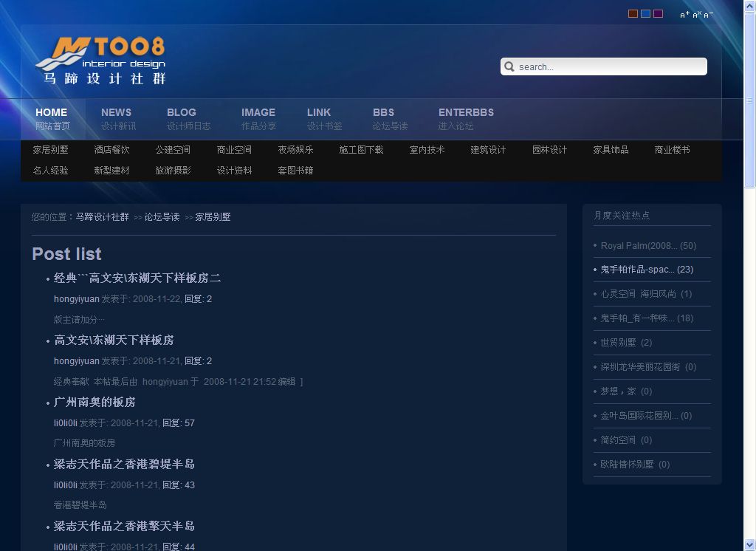Select the 新型建材 category
The width and height of the screenshot is (756, 551).
[112, 171]
